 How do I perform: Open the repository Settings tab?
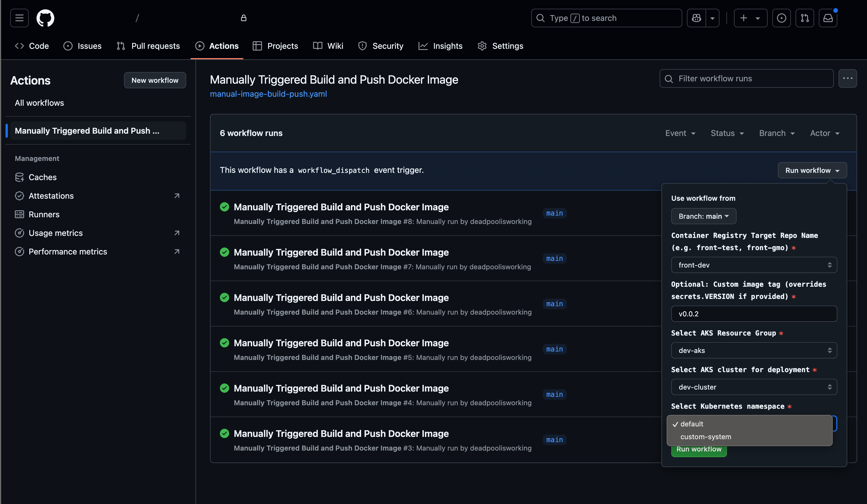click(x=500, y=46)
